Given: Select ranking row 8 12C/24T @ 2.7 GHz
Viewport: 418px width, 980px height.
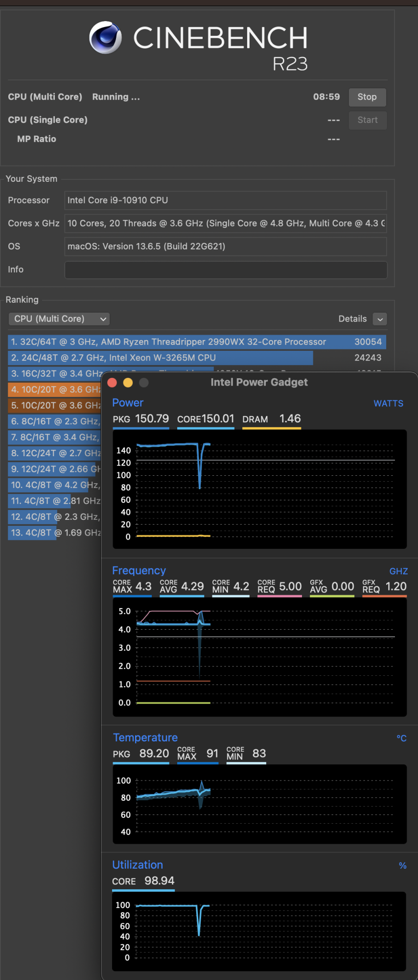Looking at the screenshot, I should pos(54,453).
